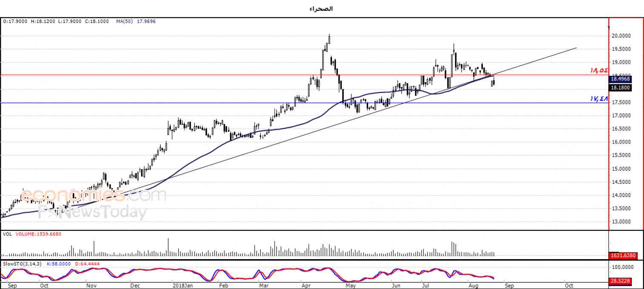Click the 20.0000 price axis label

621,36
